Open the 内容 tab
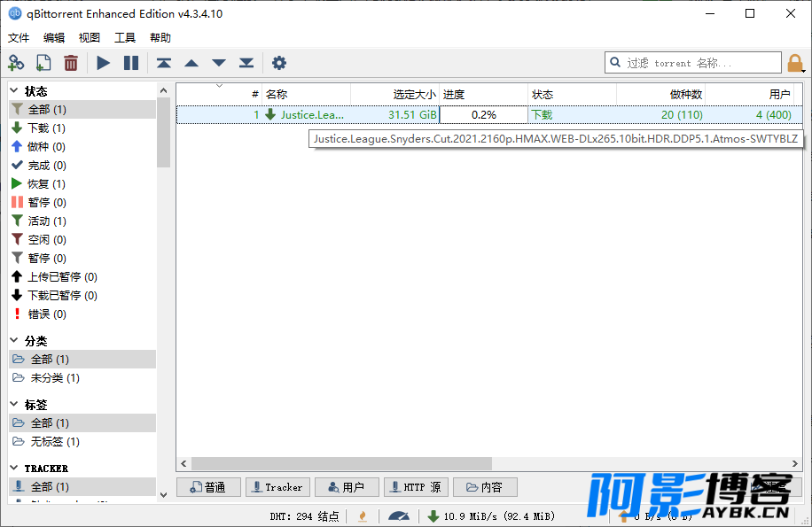This screenshot has width=812, height=527. point(485,487)
